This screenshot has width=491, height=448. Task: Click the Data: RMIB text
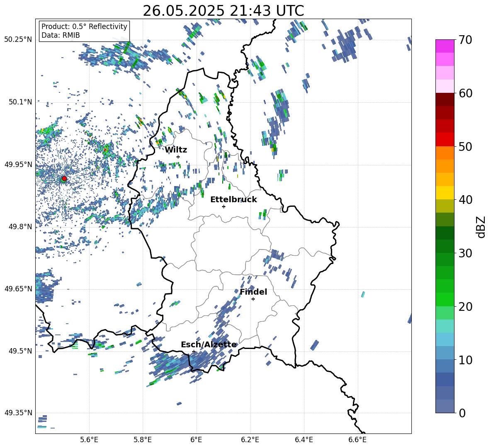click(x=61, y=35)
